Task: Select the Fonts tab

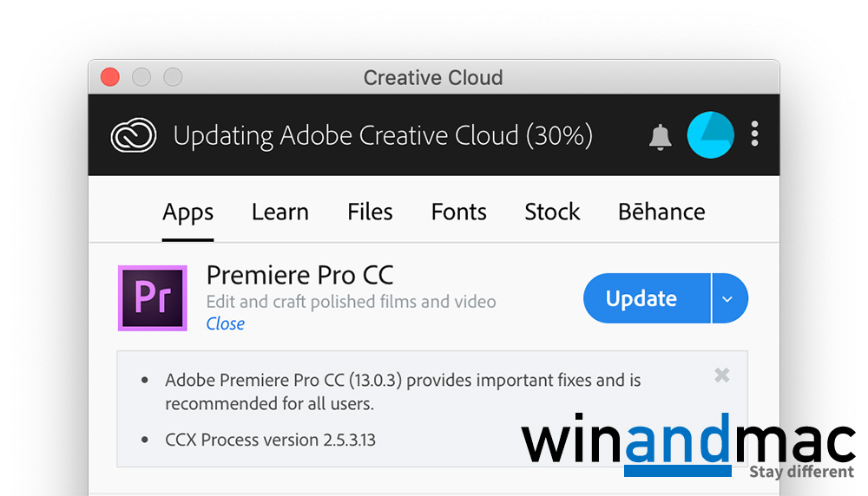Action: point(457,212)
